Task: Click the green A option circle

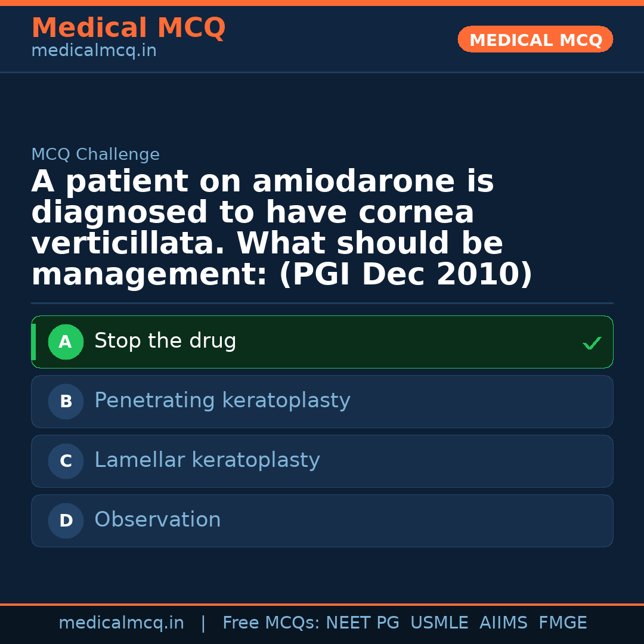Action: pos(66,342)
